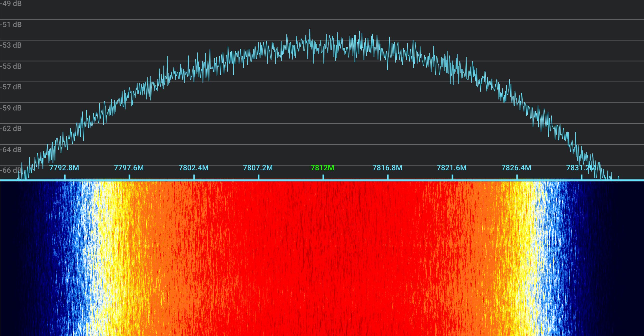The image size is (644, 336).
Task: Select the -49 dB scale label
Action: click(11, 4)
